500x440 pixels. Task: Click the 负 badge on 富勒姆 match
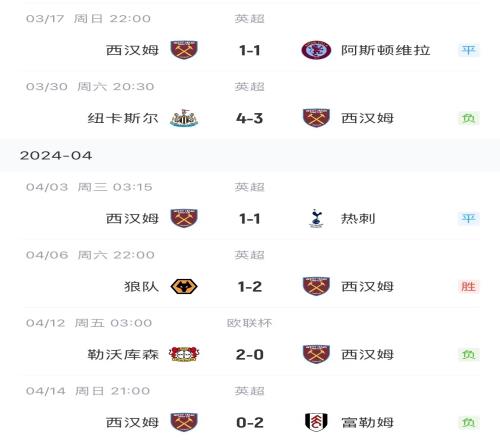pyautogui.click(x=469, y=422)
